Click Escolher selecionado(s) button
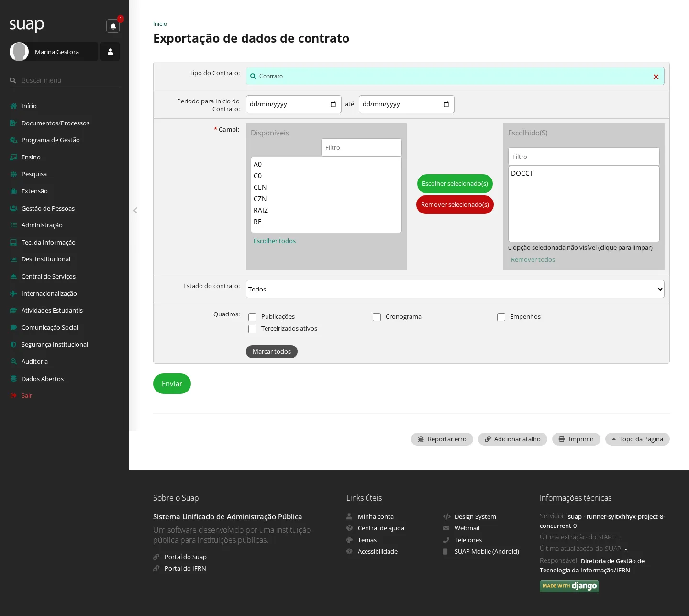The image size is (689, 616). (455, 184)
